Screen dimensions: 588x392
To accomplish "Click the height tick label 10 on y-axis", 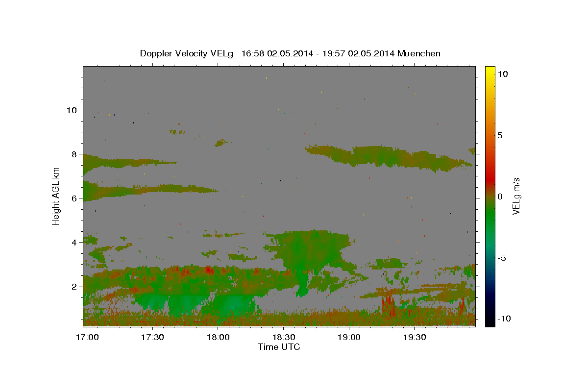I will coord(72,110).
